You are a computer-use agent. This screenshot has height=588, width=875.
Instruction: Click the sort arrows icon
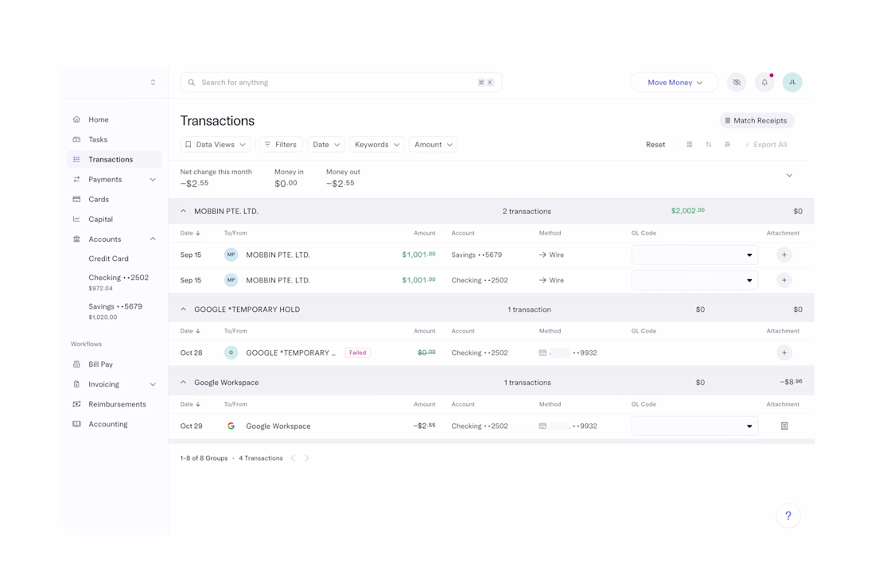click(x=709, y=145)
